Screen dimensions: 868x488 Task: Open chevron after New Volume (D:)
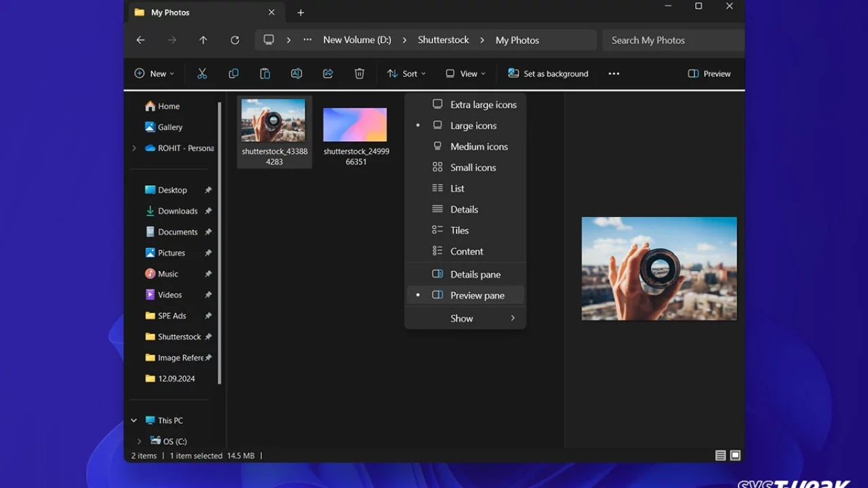click(404, 40)
